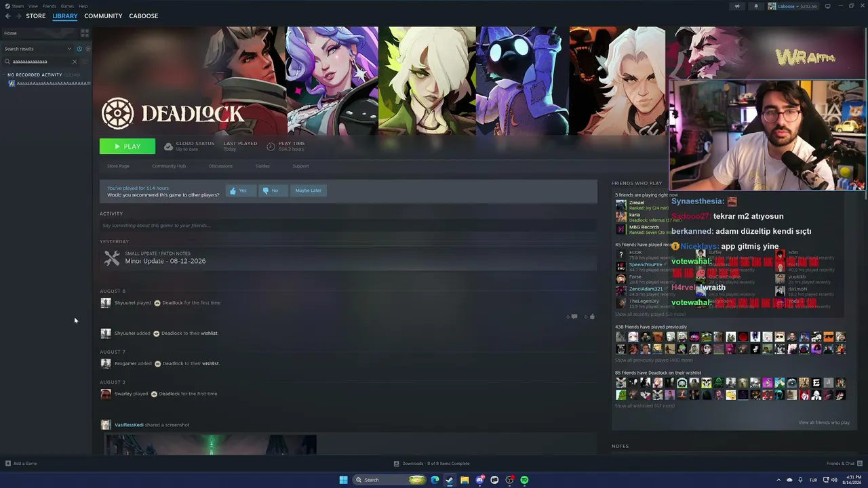Show hidden system tray icons
This screenshot has width=868, height=488.
[778, 480]
